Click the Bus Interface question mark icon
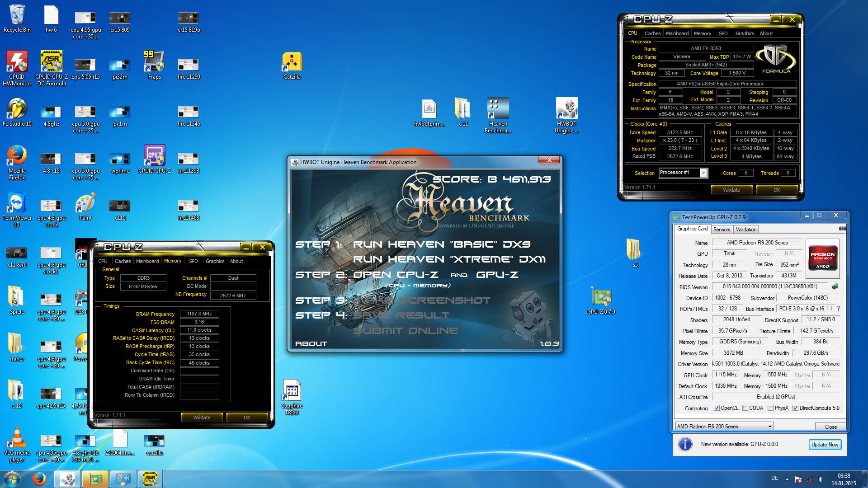 point(838,309)
